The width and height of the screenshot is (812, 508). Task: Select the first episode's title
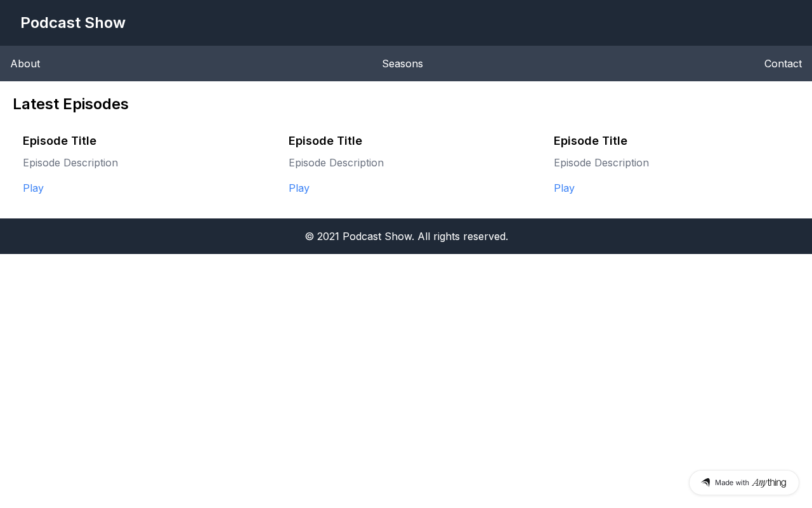pyautogui.click(x=60, y=141)
